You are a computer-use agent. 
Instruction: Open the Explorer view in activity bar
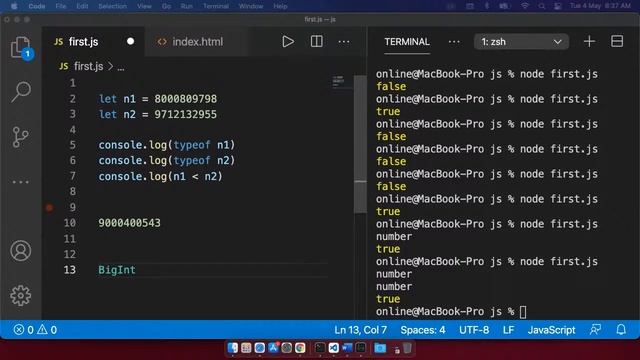click(x=20, y=47)
